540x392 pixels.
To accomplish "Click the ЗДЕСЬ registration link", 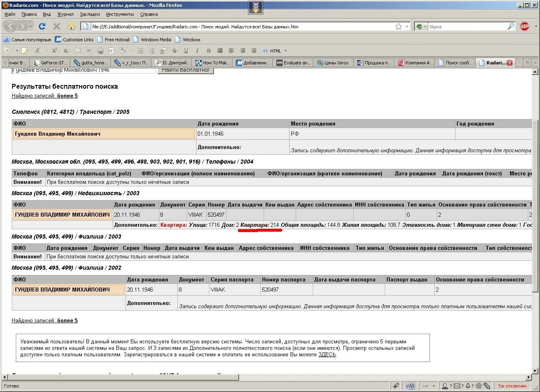I will [327, 355].
